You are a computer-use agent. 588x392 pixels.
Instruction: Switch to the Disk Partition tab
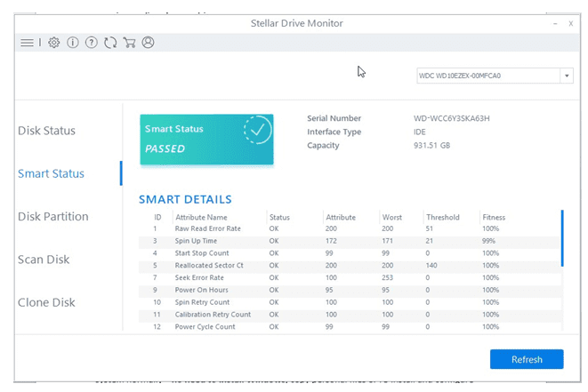[x=53, y=216]
